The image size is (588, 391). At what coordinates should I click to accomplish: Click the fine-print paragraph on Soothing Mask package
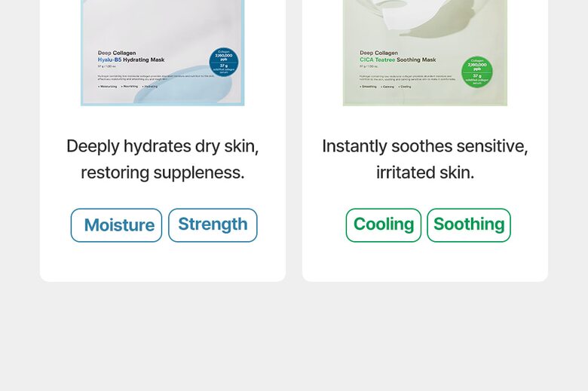407,78
